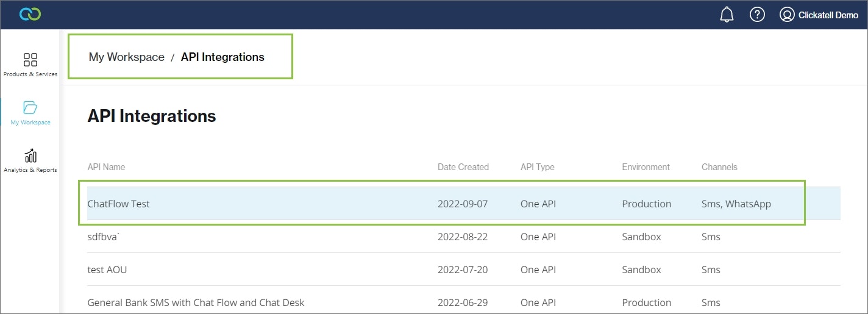Open the ChatFlow Test integration row
Image resolution: width=868 pixels, height=314 pixels.
pyautogui.click(x=464, y=204)
